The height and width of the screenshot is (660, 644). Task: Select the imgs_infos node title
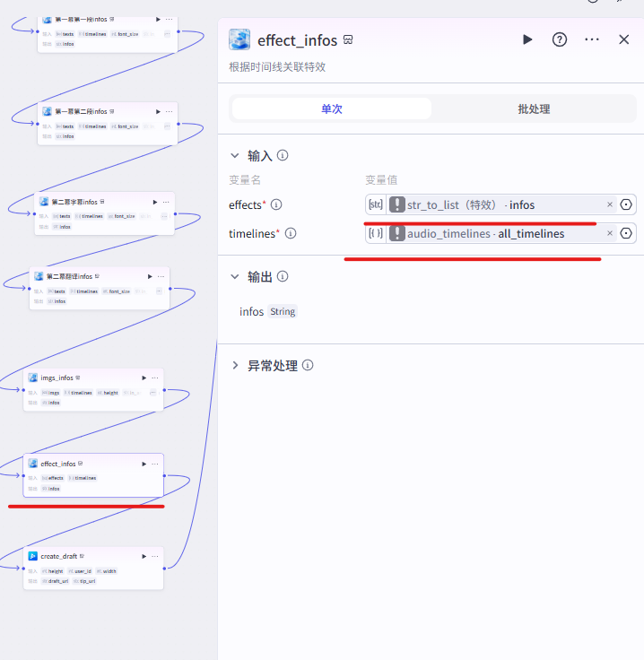click(57, 378)
